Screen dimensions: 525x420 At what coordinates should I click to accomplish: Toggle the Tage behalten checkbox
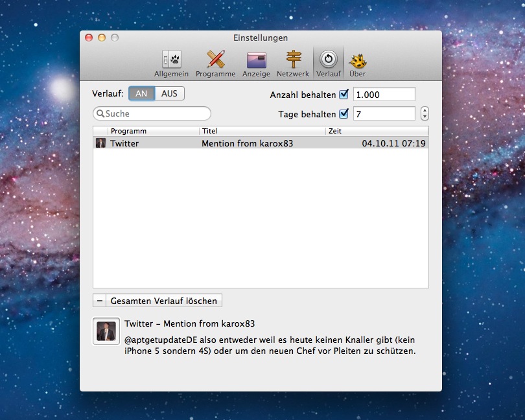[x=344, y=113]
